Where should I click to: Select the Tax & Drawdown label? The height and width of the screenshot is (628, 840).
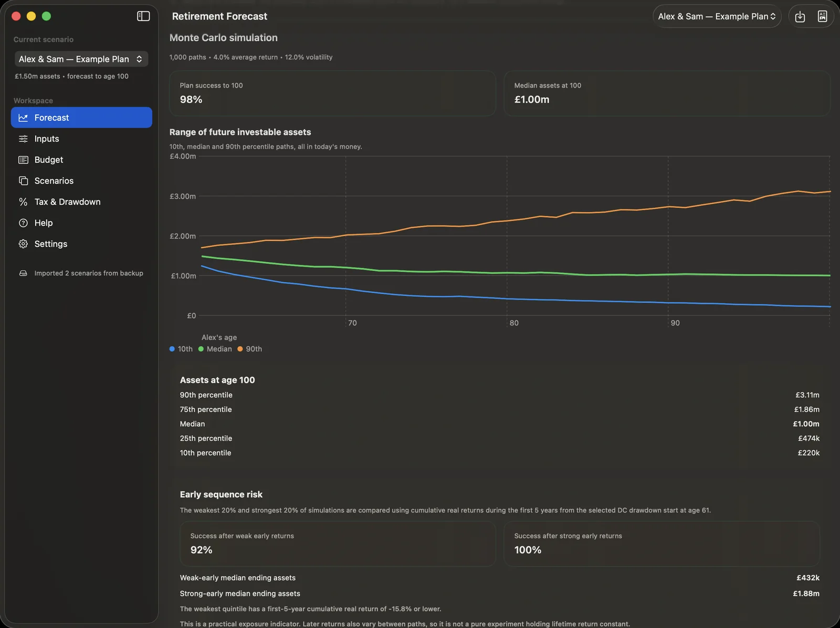(67, 201)
